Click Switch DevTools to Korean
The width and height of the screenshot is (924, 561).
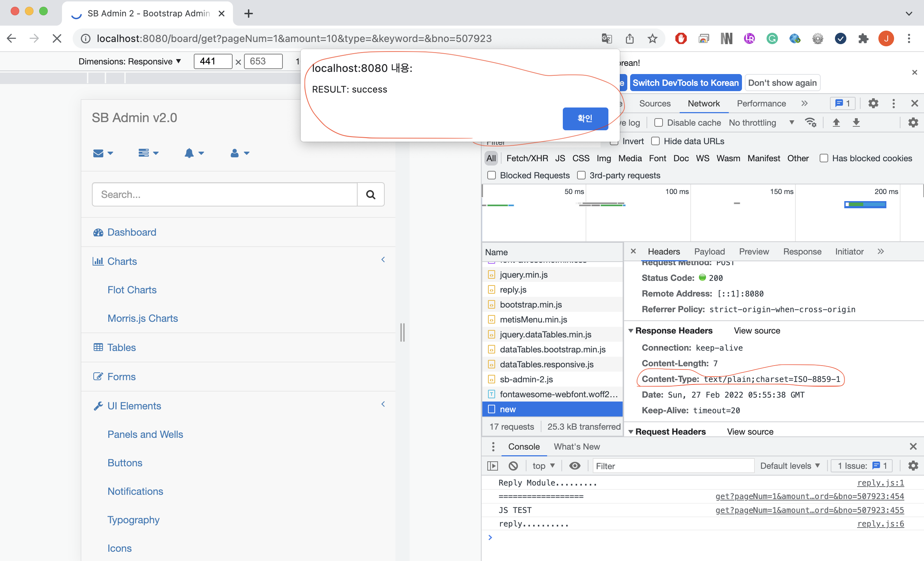(685, 83)
